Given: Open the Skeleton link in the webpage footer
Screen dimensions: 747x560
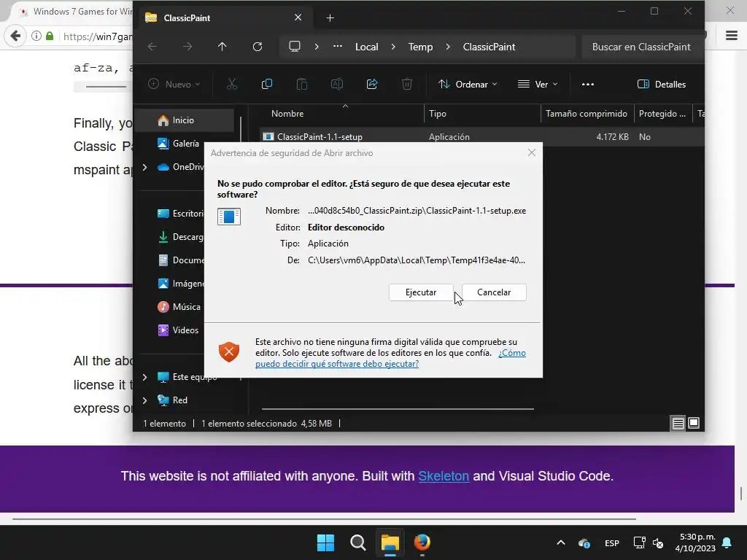Looking at the screenshot, I should pyautogui.click(x=444, y=475).
